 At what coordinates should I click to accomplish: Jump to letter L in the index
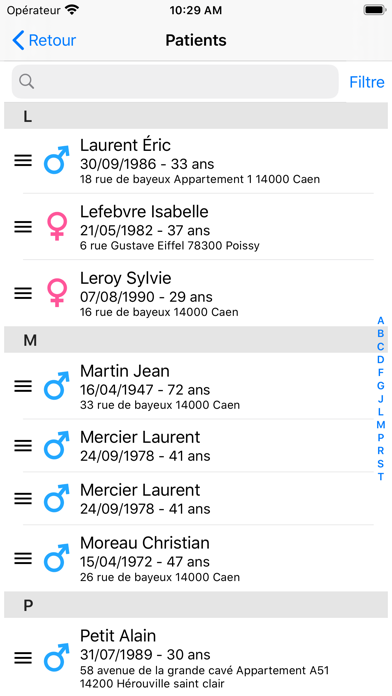coord(380,412)
